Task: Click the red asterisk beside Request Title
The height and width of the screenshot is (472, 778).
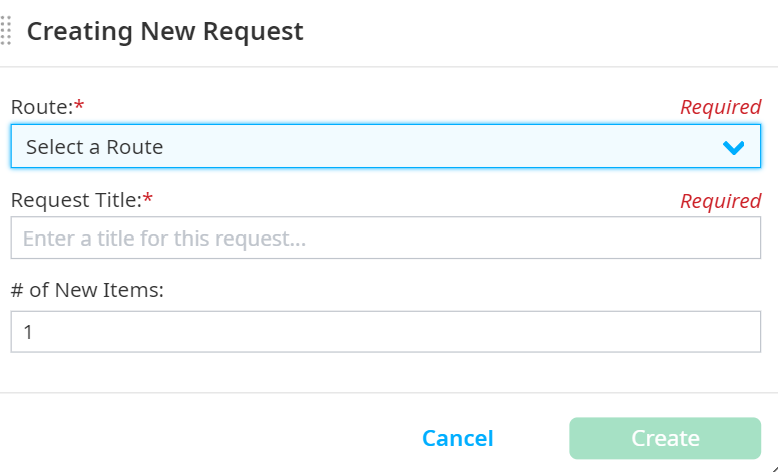Action: click(148, 199)
